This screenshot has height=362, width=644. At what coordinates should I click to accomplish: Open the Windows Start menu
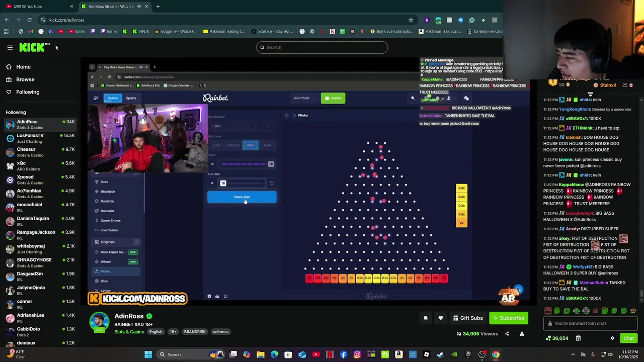click(x=148, y=354)
